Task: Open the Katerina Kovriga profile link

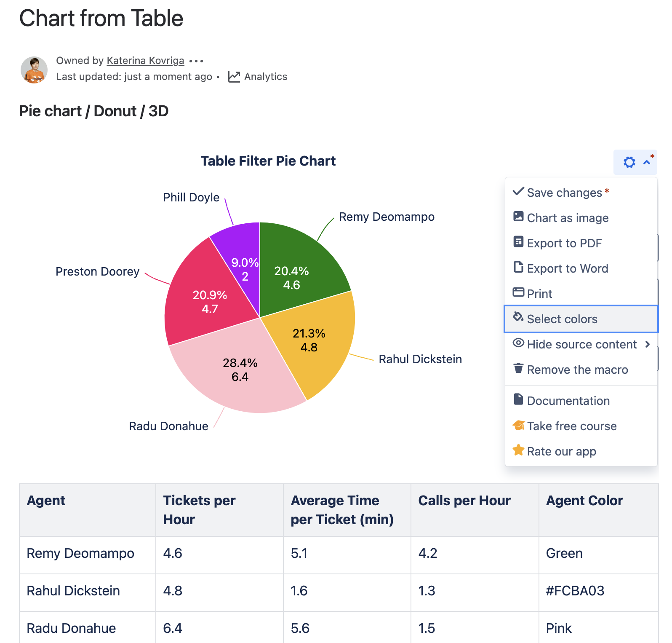Action: pos(145,61)
